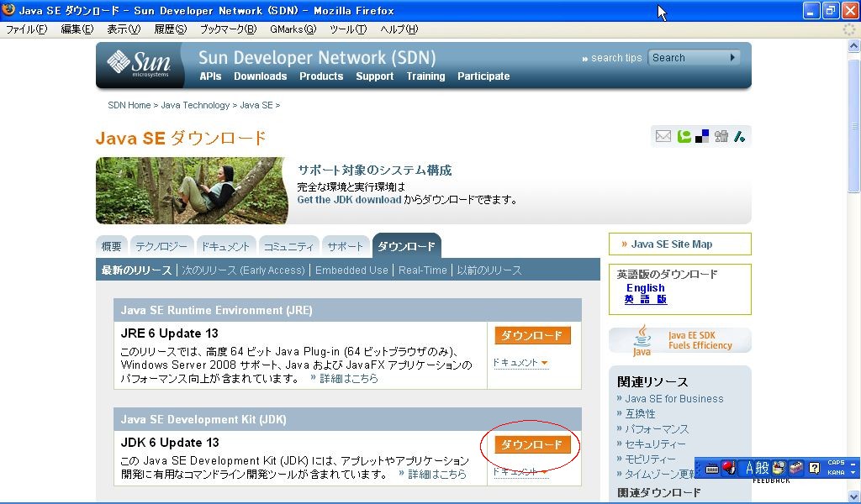
Task: Click the SDN Home breadcrumb
Action: pyautogui.click(x=129, y=105)
